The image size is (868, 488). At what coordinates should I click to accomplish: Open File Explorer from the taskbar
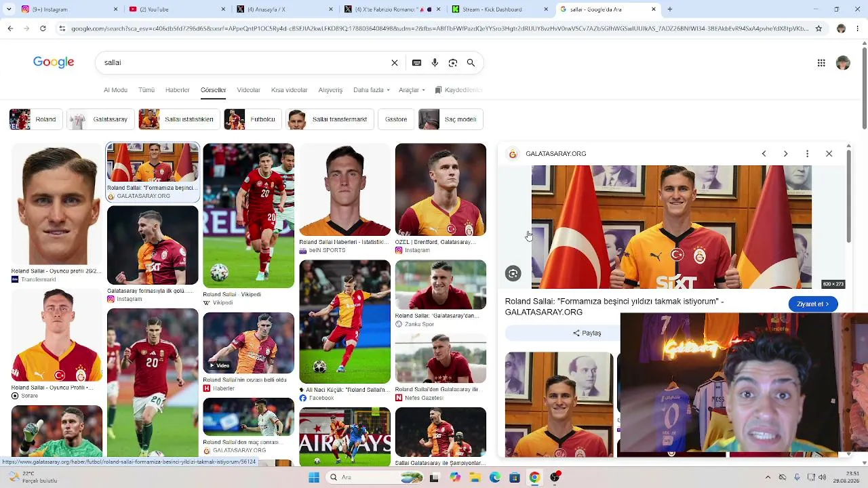[x=475, y=477]
